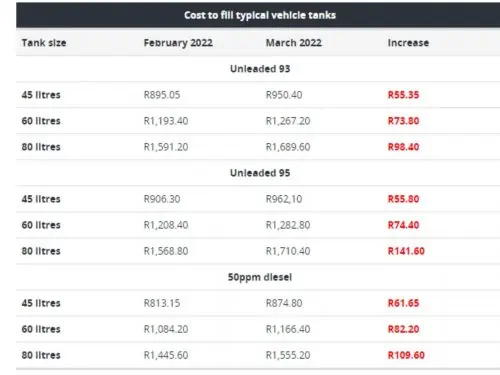Click the R962,10 March price cell

[284, 199]
